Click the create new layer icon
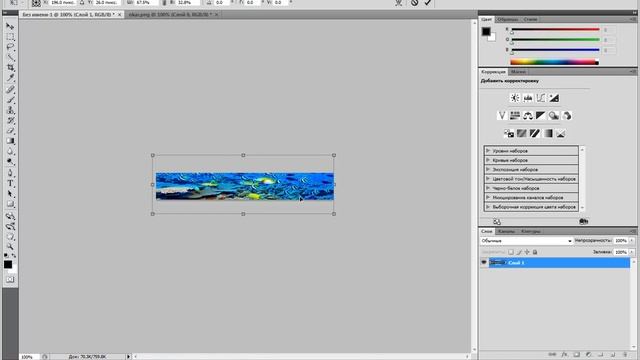Screen dimensions: 640x360 point(613,355)
